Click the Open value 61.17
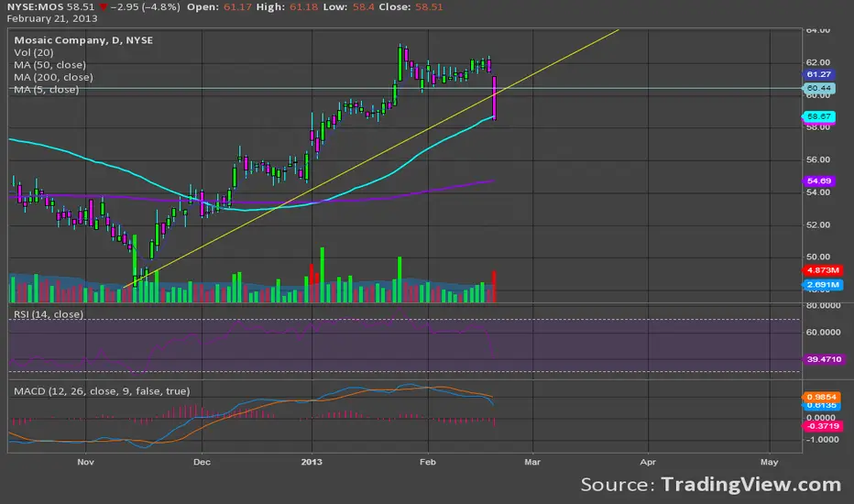This screenshot has width=854, height=504. point(237,7)
